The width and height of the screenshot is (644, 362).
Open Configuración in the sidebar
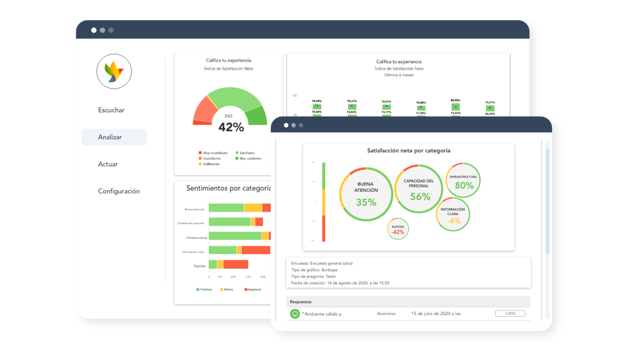[119, 191]
